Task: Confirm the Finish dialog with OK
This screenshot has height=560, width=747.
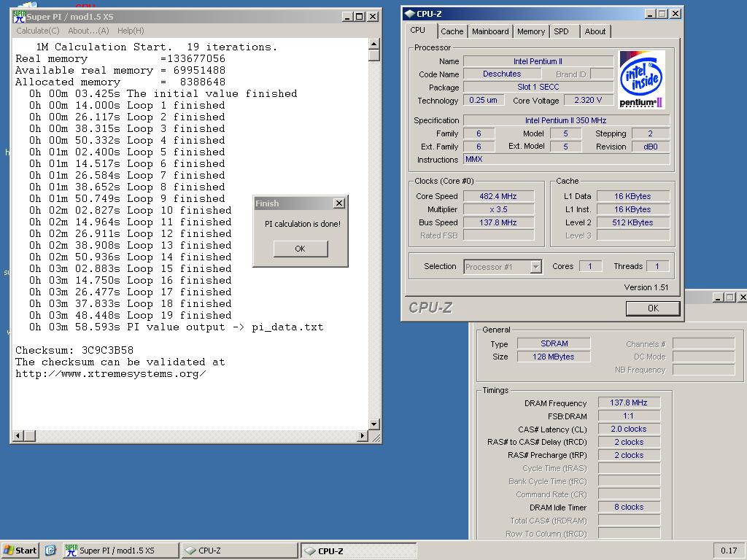Action: (300, 249)
